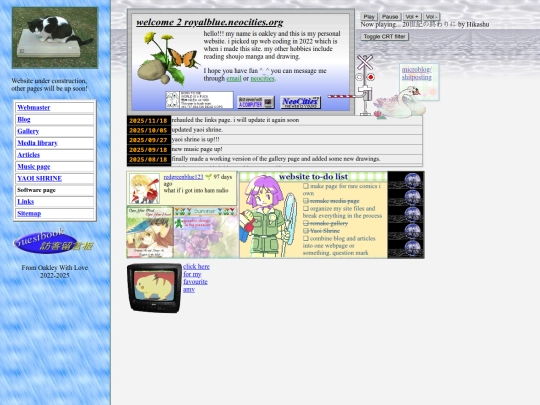
Task: Select the 2025/08/18 gallery update entry
Action: [x=274, y=159]
